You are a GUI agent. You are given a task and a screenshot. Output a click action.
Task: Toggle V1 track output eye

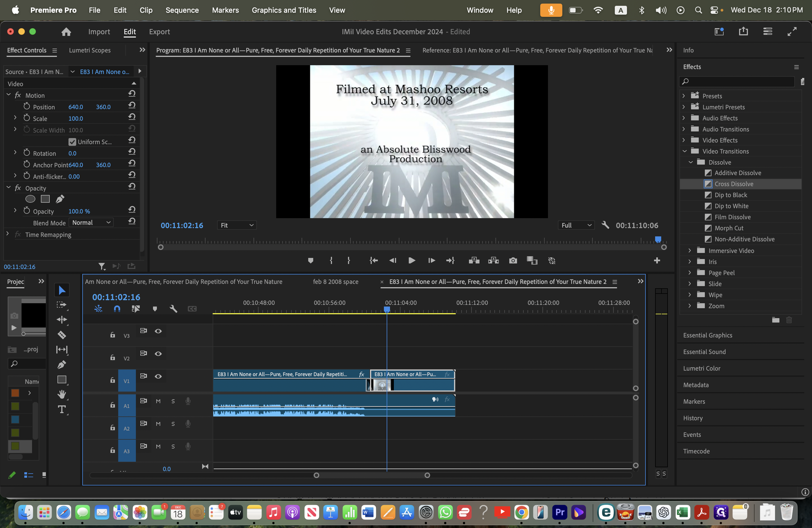(x=158, y=376)
